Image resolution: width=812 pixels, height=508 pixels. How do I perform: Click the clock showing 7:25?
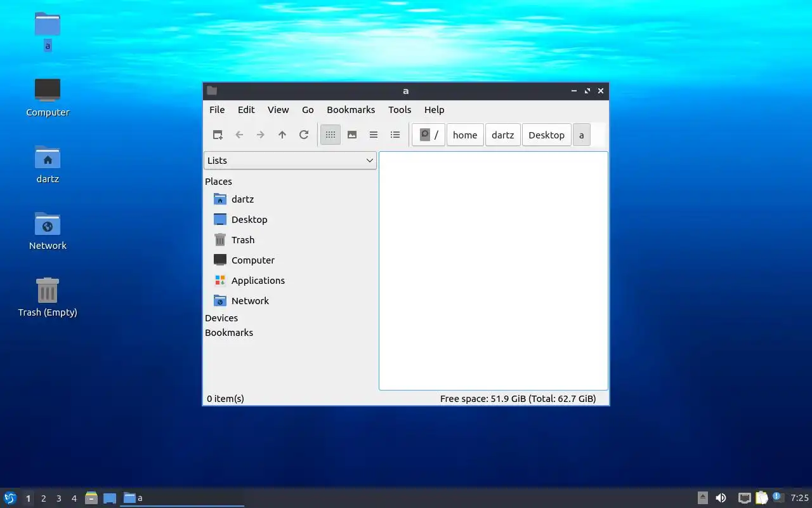(x=799, y=498)
